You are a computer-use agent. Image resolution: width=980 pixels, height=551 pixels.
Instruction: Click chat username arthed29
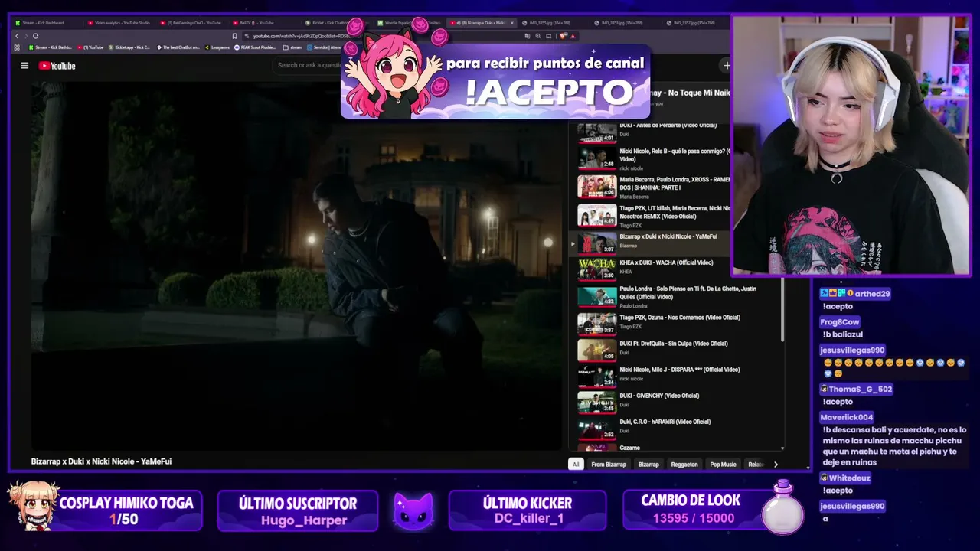click(872, 294)
